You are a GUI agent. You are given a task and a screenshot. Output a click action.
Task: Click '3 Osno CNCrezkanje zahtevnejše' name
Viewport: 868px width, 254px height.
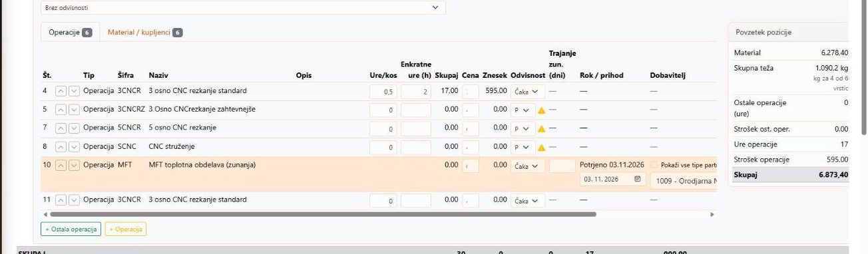point(202,109)
